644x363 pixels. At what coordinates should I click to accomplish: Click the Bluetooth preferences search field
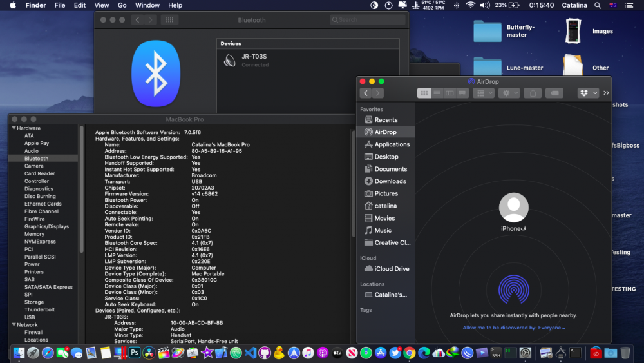tap(367, 20)
